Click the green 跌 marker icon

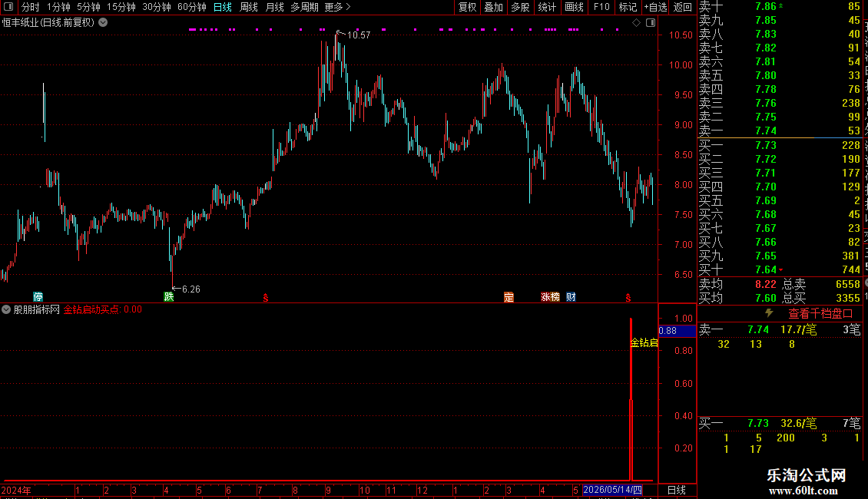click(169, 296)
